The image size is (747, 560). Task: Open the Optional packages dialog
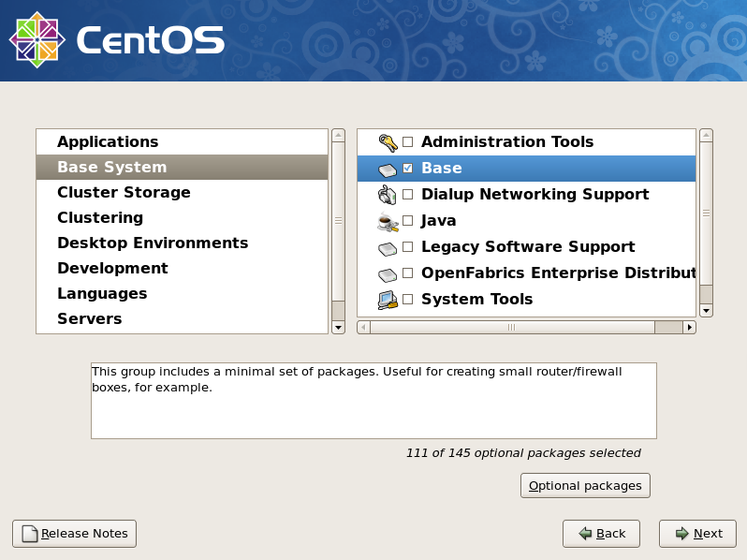(x=585, y=486)
